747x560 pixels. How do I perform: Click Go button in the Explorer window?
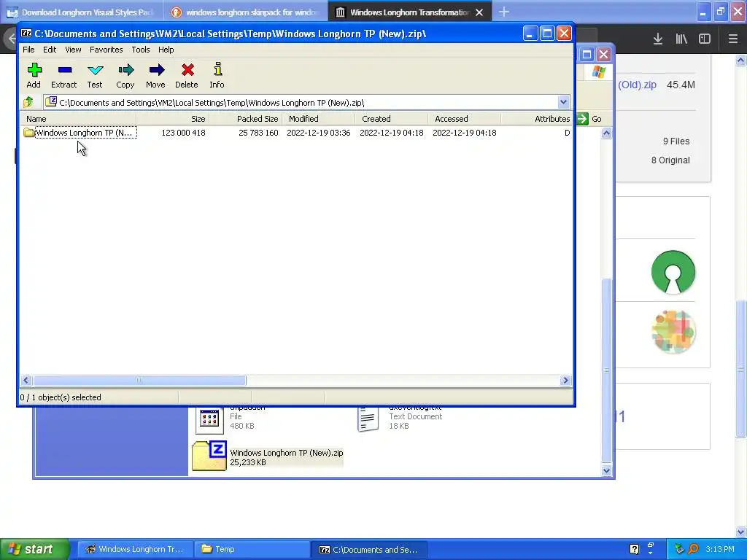pyautogui.click(x=589, y=119)
